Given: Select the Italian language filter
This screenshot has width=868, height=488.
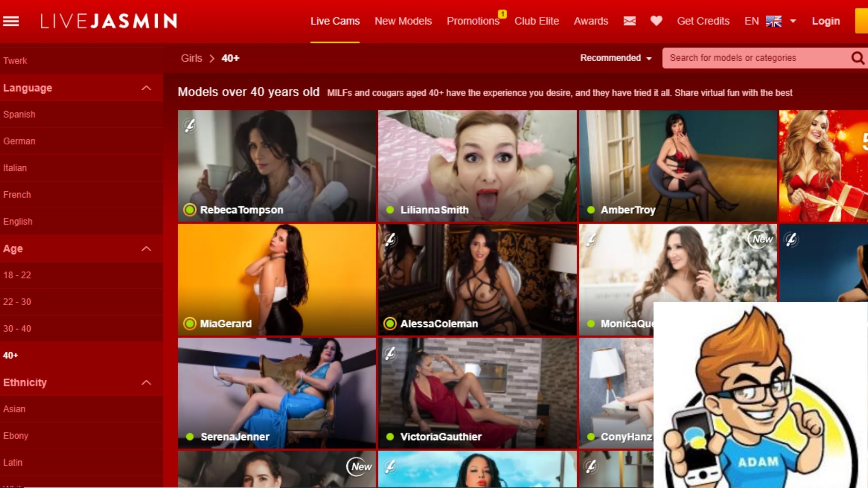Looking at the screenshot, I should coord(81,168).
